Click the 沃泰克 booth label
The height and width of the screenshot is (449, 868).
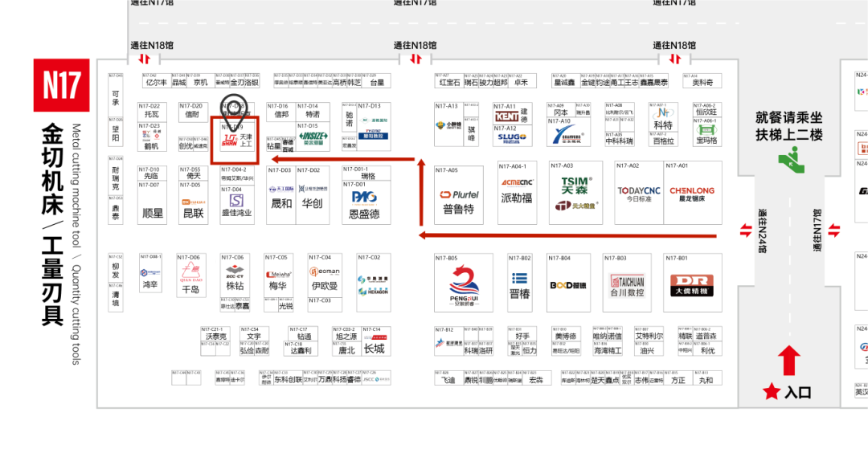click(x=216, y=336)
